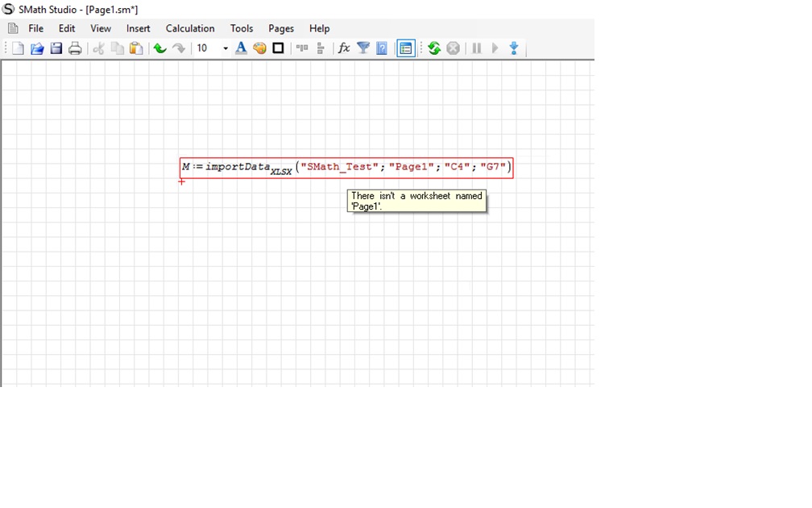Click the "Page1" argument in the formula

[x=411, y=167]
